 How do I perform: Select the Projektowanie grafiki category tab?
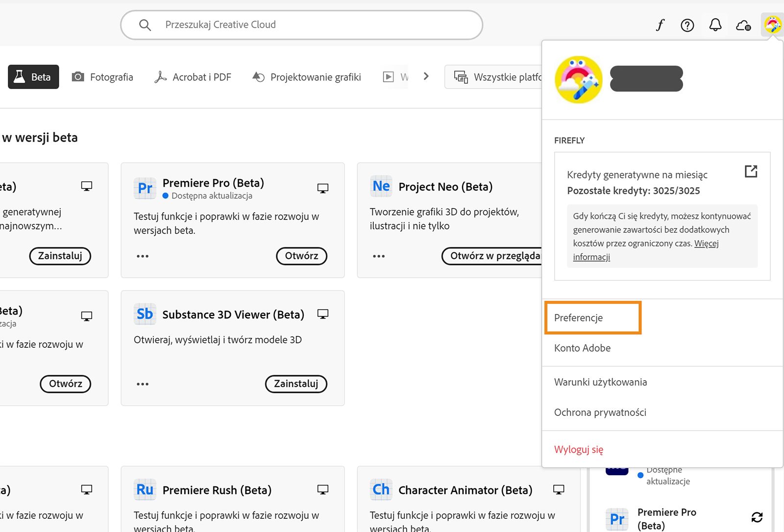coord(307,77)
